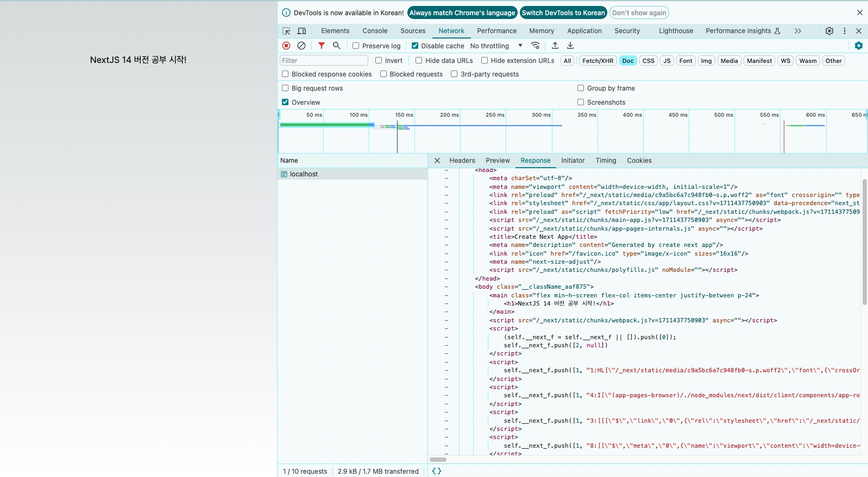The width and height of the screenshot is (868, 477).
Task: Activate the inspect element picker icon
Action: coord(286,31)
